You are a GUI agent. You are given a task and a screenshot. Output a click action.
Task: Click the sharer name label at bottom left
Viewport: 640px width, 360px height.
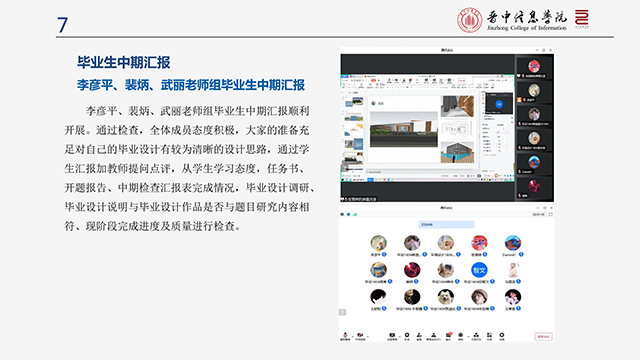(x=359, y=199)
